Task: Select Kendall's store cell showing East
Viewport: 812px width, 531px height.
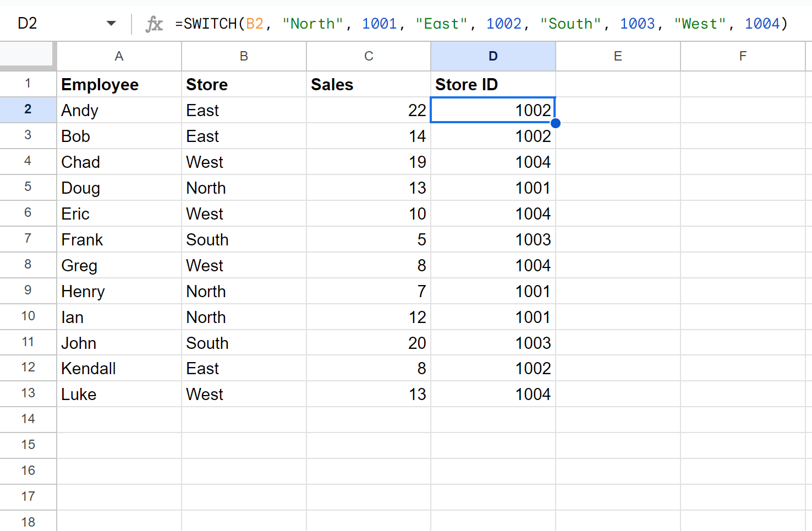Action: (x=244, y=368)
